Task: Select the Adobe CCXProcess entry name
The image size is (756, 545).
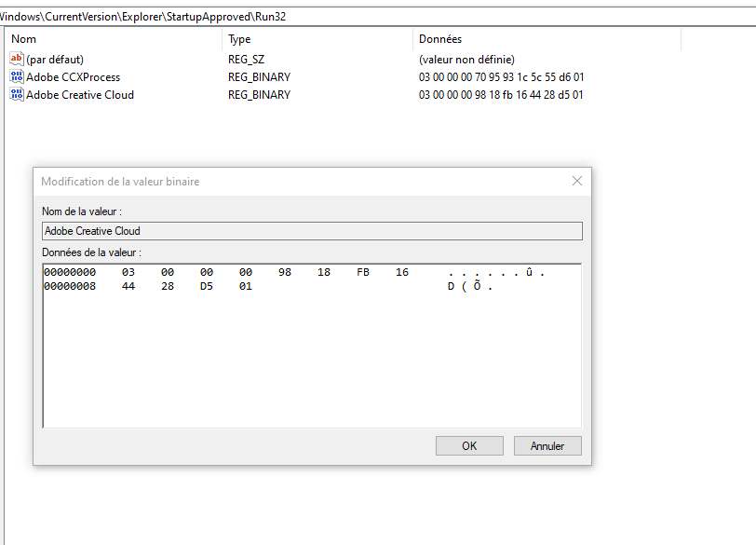Action: [x=73, y=76]
